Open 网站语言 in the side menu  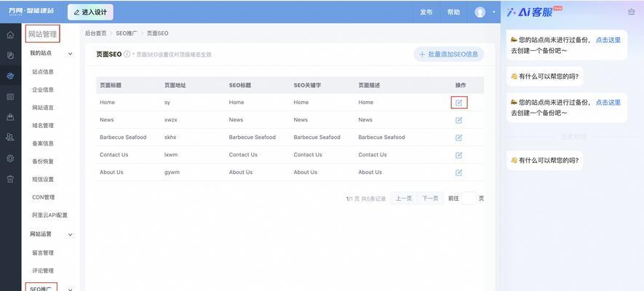43,108
